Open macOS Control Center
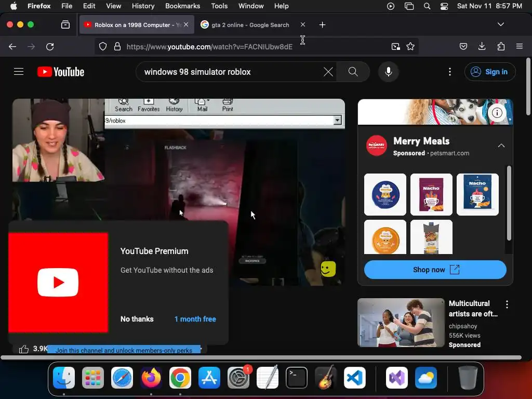The height and width of the screenshot is (399, 532). click(444, 6)
